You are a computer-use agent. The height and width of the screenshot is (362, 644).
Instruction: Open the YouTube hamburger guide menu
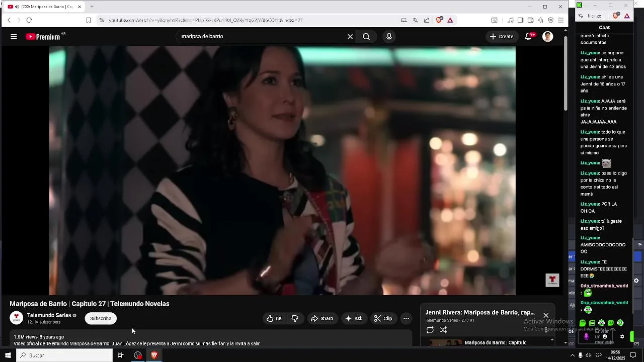click(x=14, y=37)
